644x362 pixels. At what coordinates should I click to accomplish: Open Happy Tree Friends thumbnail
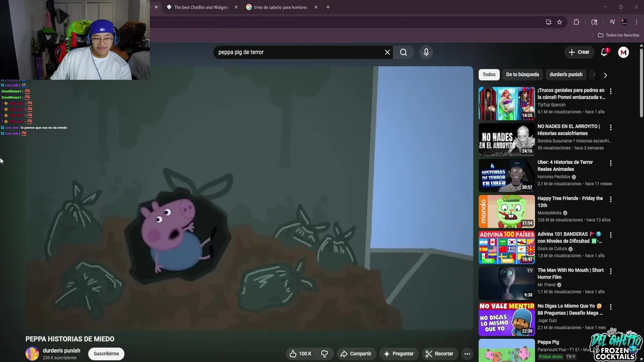(x=507, y=212)
